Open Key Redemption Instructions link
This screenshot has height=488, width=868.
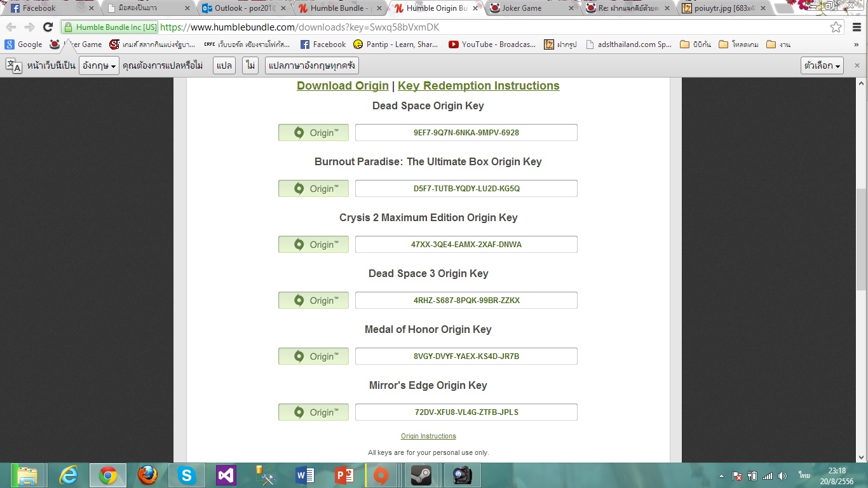(478, 86)
